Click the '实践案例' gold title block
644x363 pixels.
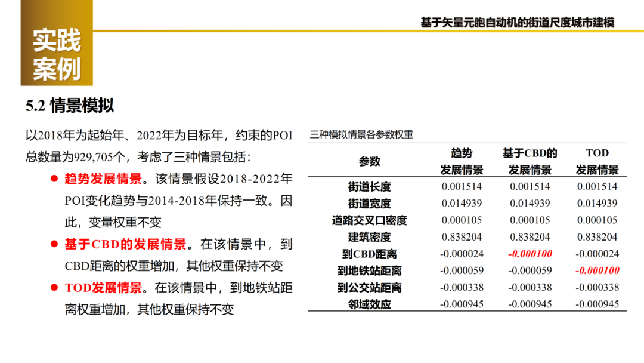pos(57,43)
